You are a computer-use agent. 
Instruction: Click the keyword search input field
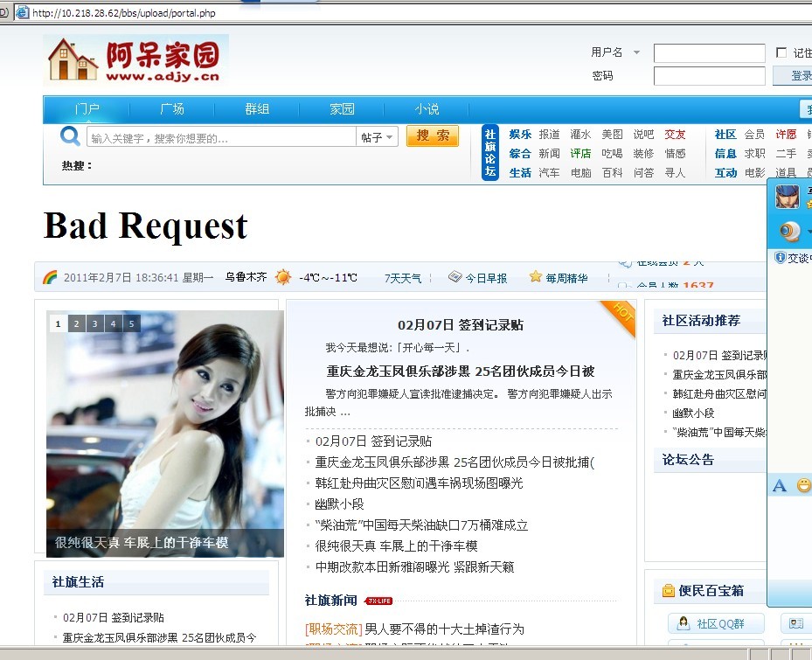(x=221, y=137)
